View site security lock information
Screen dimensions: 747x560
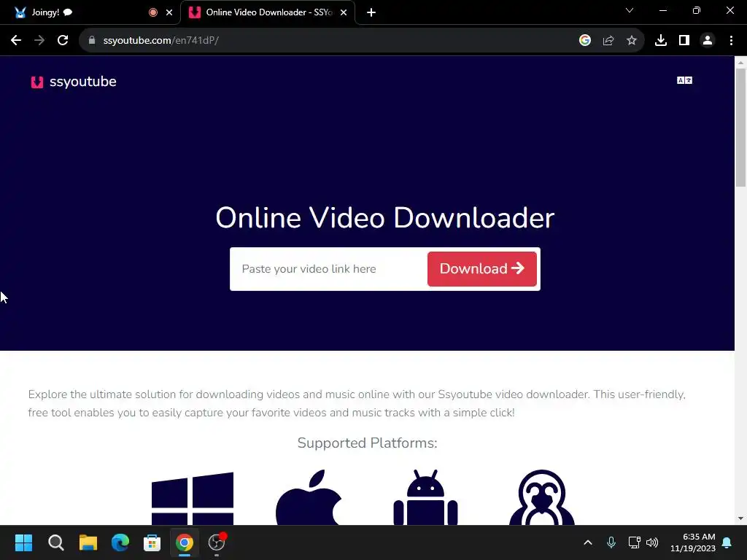pos(92,41)
